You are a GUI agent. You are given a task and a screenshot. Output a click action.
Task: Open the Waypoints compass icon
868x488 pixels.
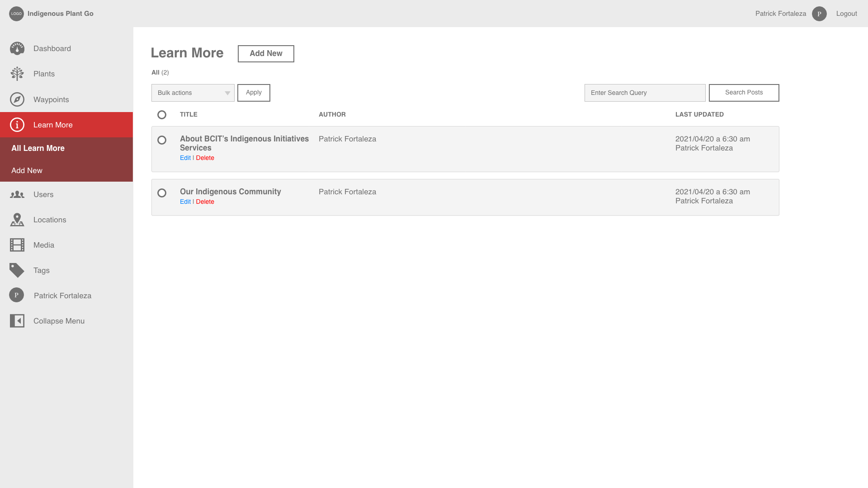[17, 99]
